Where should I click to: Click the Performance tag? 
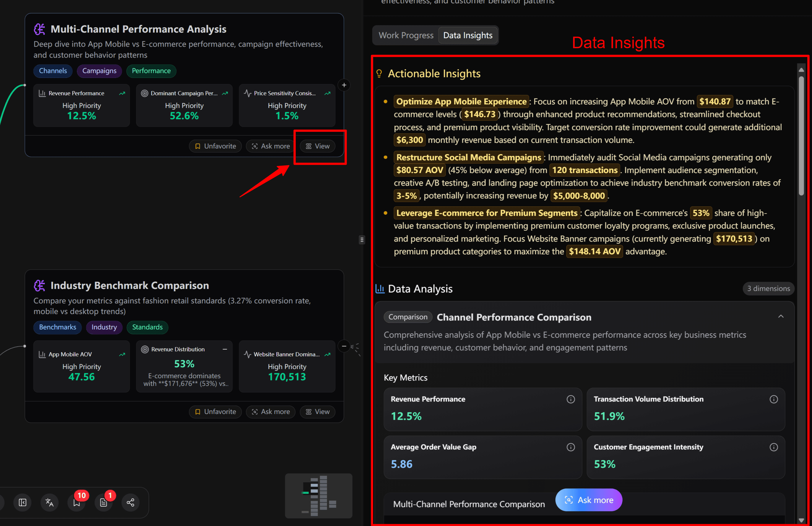click(151, 71)
